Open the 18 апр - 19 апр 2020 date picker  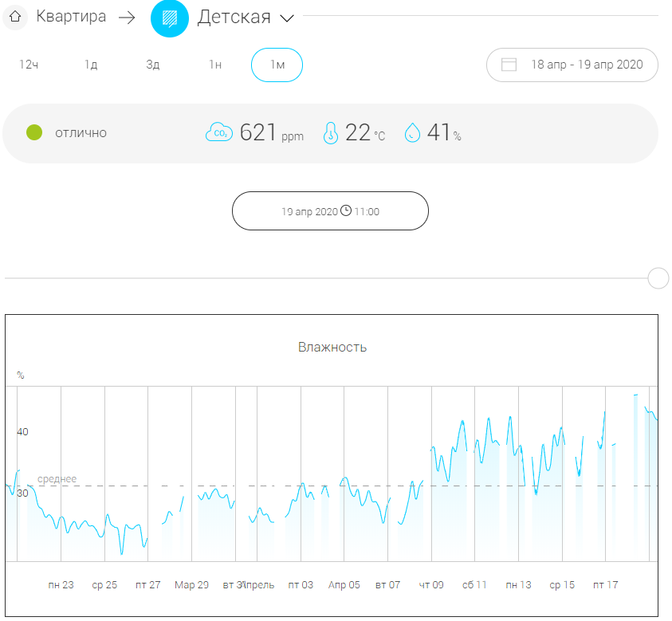pos(585,65)
